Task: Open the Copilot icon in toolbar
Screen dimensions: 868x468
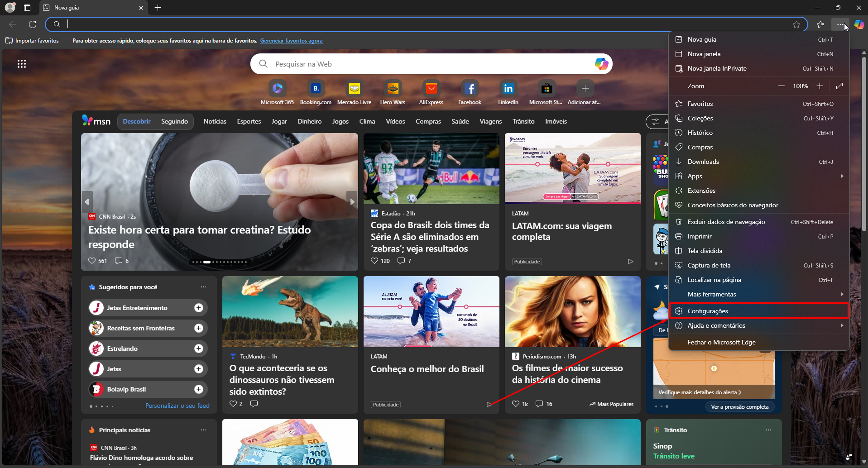Action: 859,24
